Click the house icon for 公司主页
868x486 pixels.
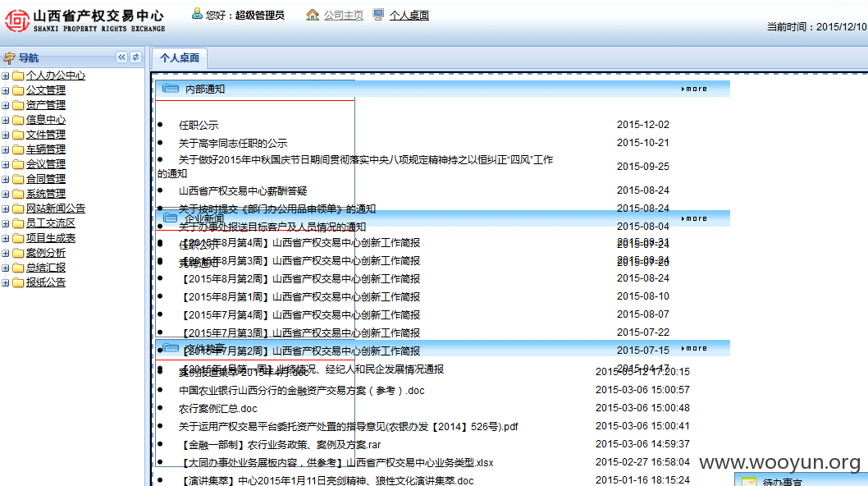tap(313, 15)
